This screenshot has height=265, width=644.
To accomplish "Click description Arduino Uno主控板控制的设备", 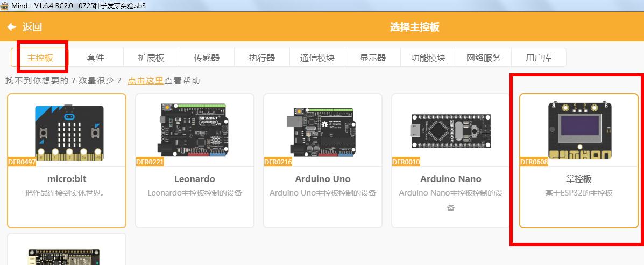I will point(323,193).
